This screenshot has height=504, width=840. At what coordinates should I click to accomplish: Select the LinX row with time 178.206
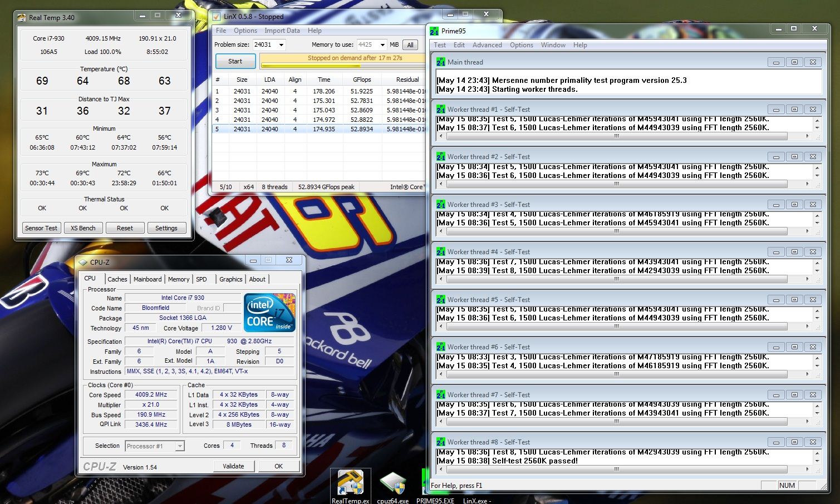[x=320, y=91]
